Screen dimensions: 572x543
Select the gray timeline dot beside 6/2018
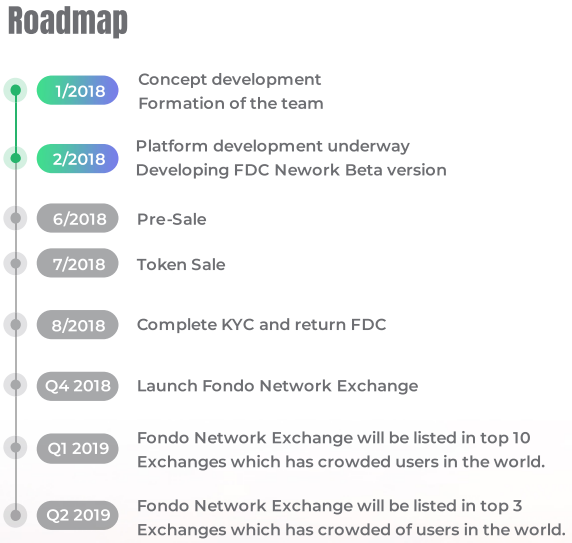15,218
